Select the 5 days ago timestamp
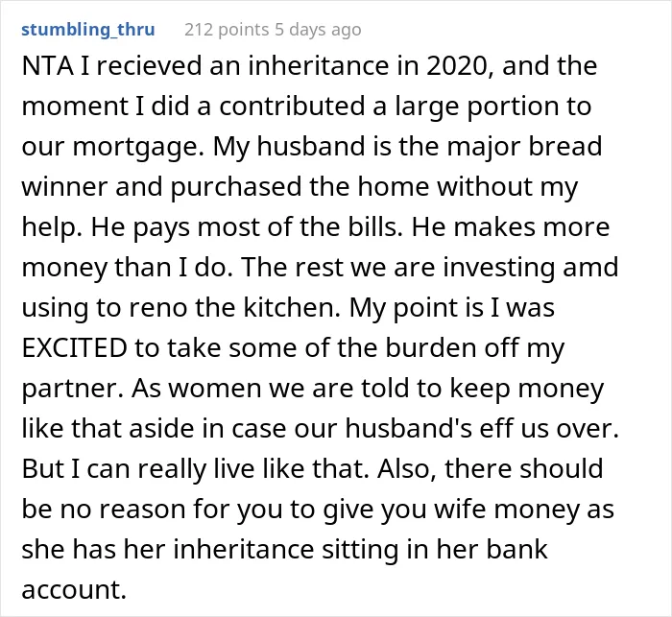 coord(318,30)
